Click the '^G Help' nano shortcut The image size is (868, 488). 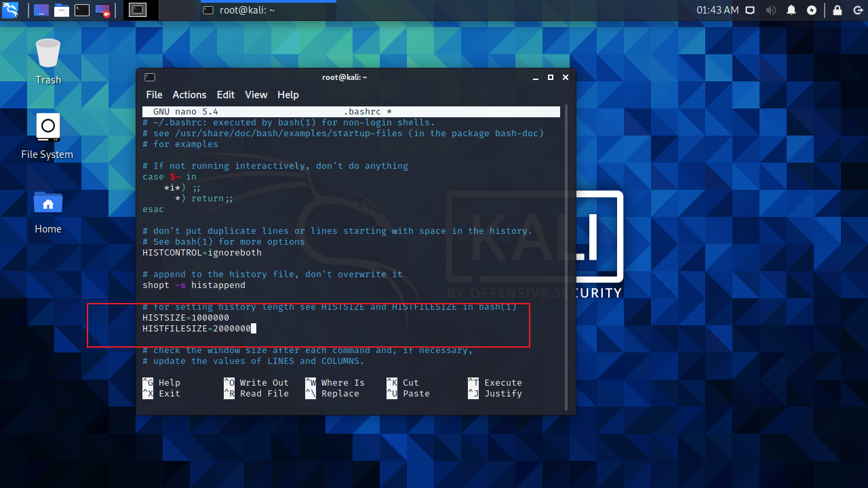[161, 383]
